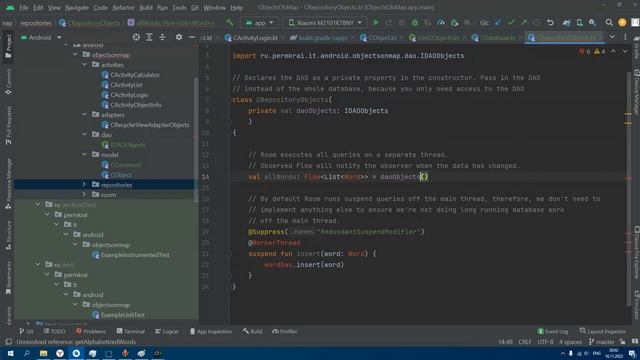This screenshot has width=640, height=360.
Task: Click the master Git branch widget
Action: pyautogui.click(x=602, y=342)
